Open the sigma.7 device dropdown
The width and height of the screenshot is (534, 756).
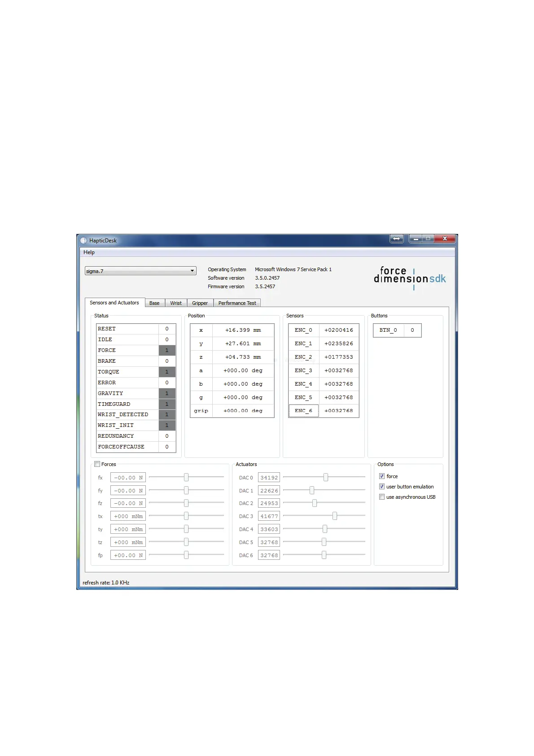pyautogui.click(x=140, y=271)
